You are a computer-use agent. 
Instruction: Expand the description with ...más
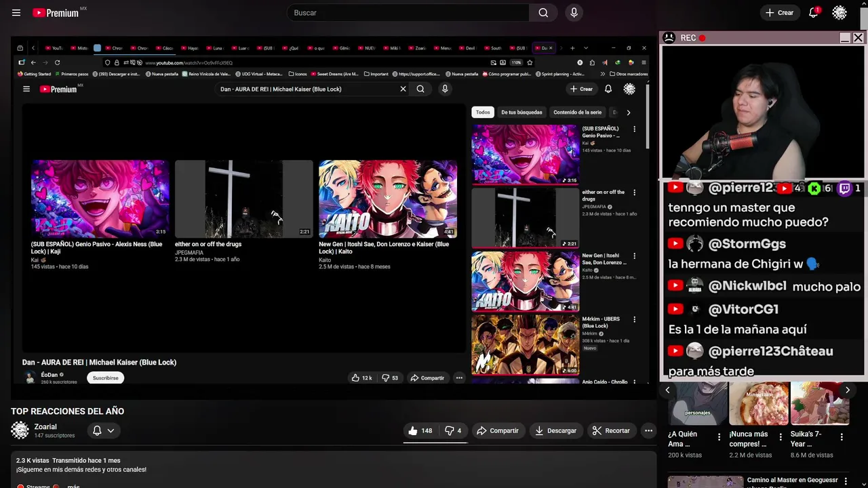click(x=73, y=485)
